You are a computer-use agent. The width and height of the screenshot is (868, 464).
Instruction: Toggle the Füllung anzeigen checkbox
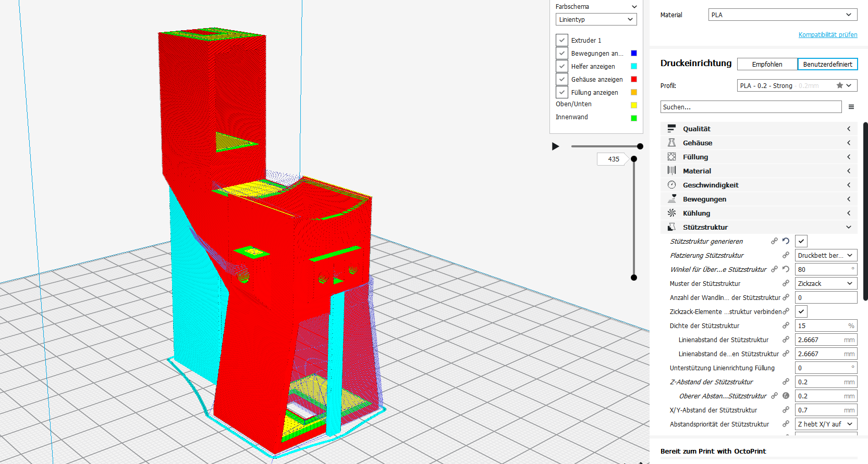[561, 92]
